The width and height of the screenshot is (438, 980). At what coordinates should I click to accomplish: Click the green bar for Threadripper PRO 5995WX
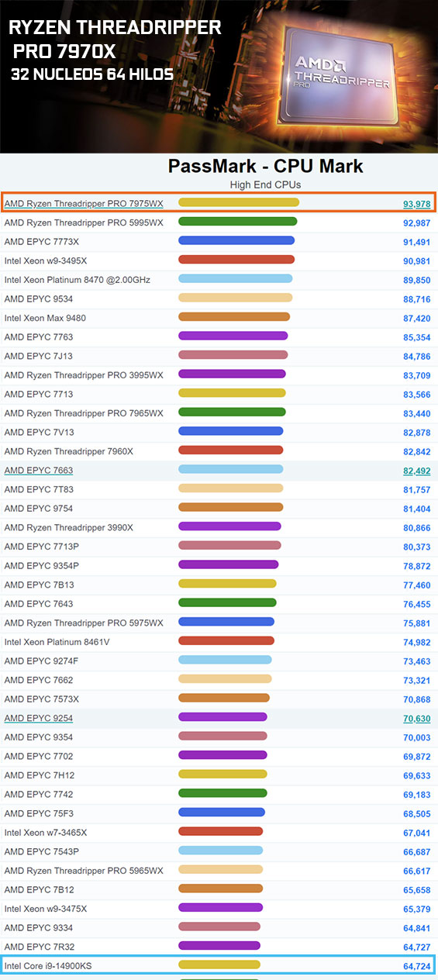(238, 222)
